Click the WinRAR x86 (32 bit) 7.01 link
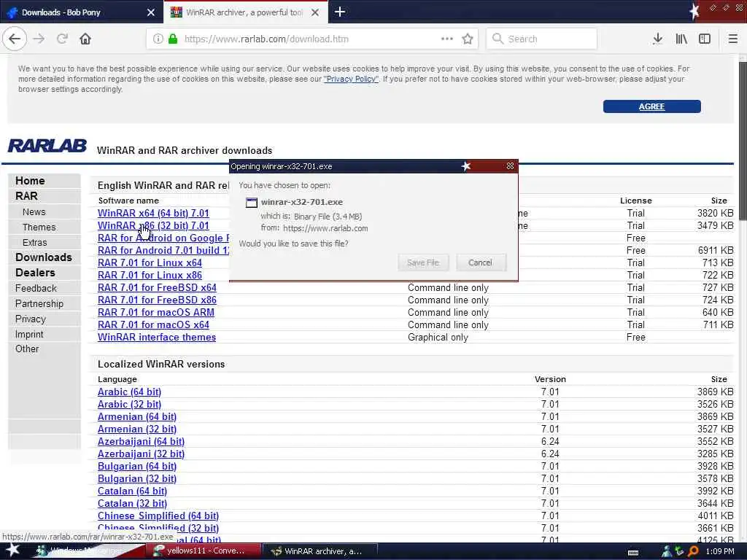 pos(153,225)
